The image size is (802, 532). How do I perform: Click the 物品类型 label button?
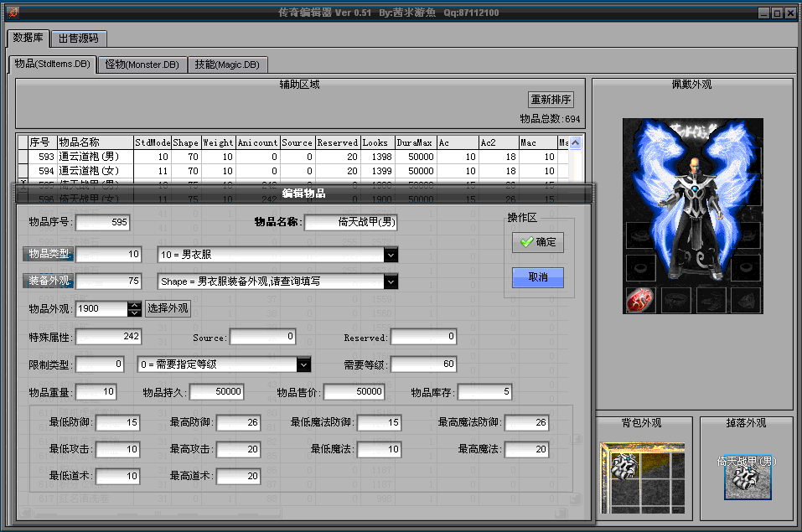pos(48,254)
